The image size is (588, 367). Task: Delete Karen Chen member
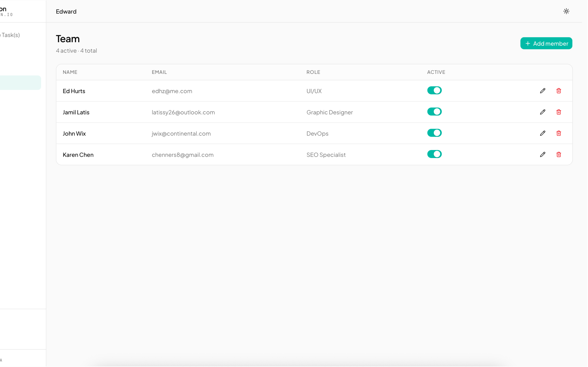pyautogui.click(x=559, y=154)
